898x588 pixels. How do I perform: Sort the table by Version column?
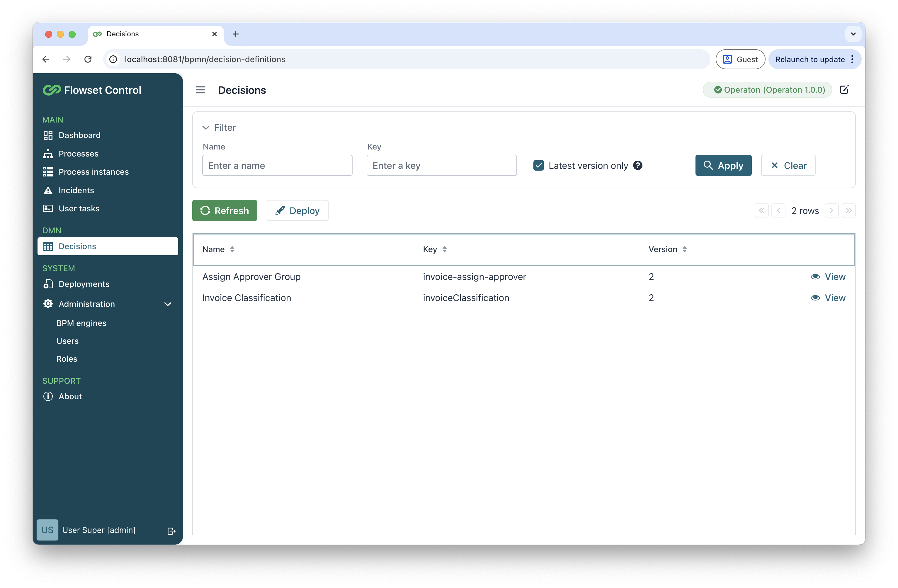point(684,249)
